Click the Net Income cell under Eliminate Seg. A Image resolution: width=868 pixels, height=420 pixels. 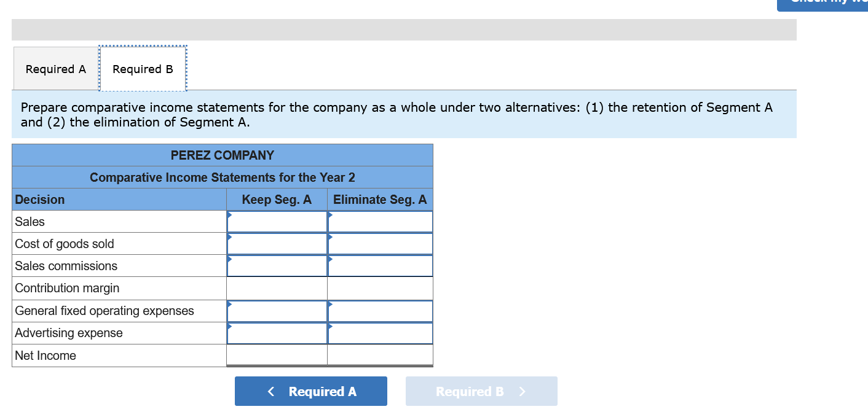click(x=379, y=355)
